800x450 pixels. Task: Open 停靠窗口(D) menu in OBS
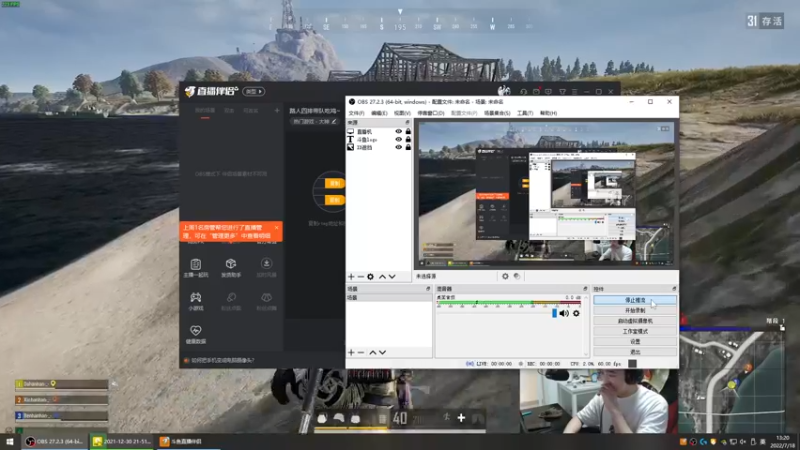(430, 113)
